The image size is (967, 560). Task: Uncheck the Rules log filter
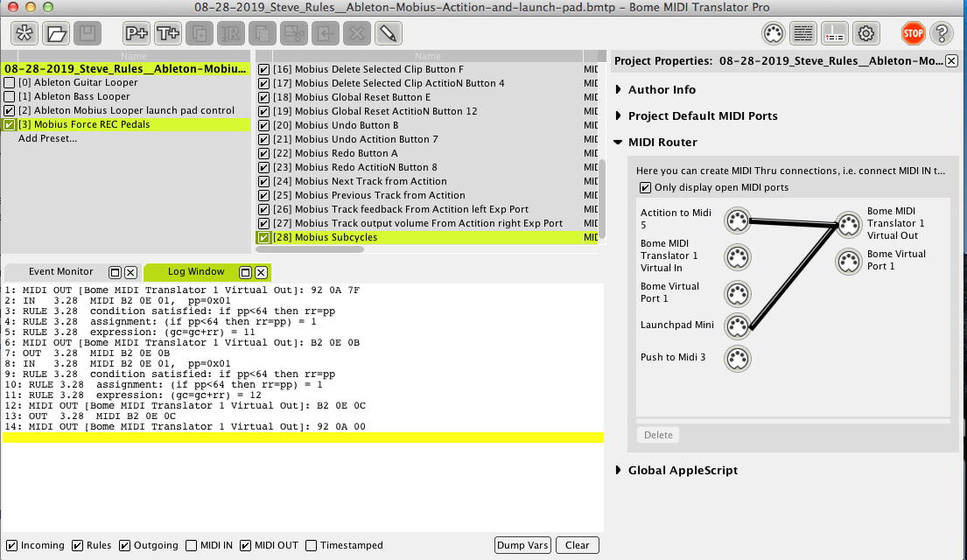pyautogui.click(x=78, y=545)
